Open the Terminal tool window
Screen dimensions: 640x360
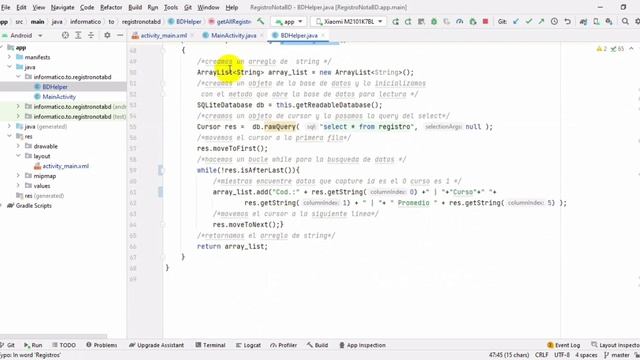point(210,345)
